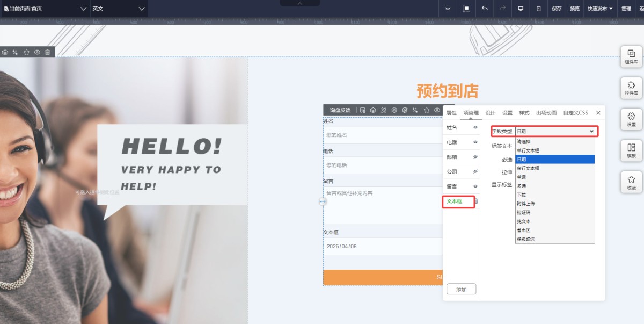Screen dimensions: 644x324
Task: Open the 组件库 component library panel
Action: 632,56
